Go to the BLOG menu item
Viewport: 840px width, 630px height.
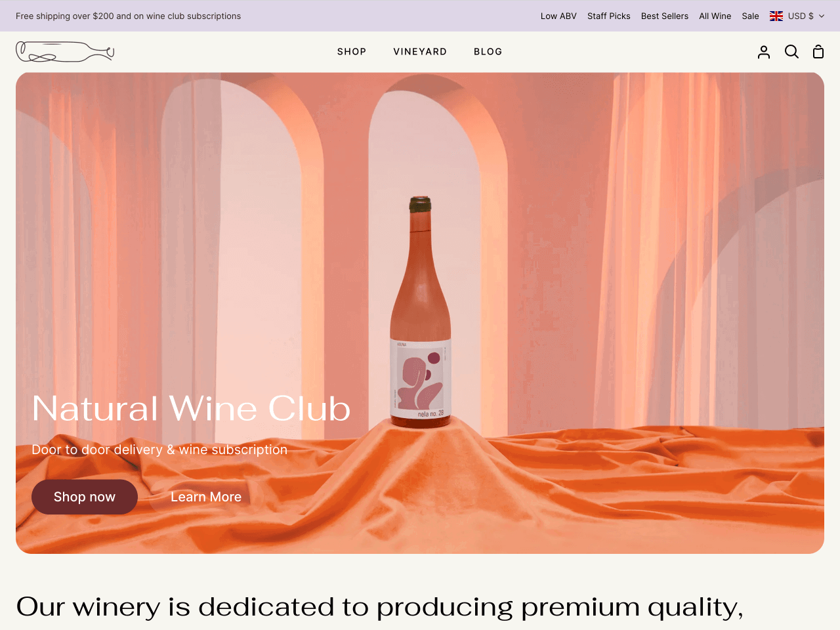(x=488, y=52)
